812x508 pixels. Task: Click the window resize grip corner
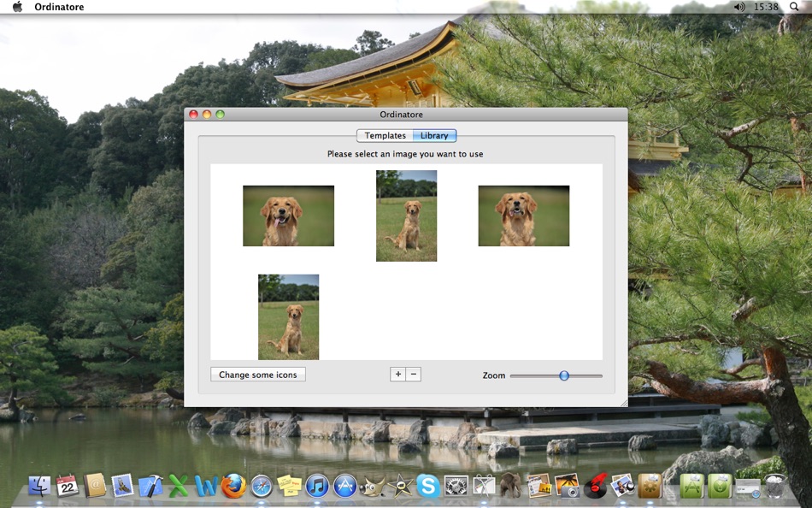click(623, 403)
